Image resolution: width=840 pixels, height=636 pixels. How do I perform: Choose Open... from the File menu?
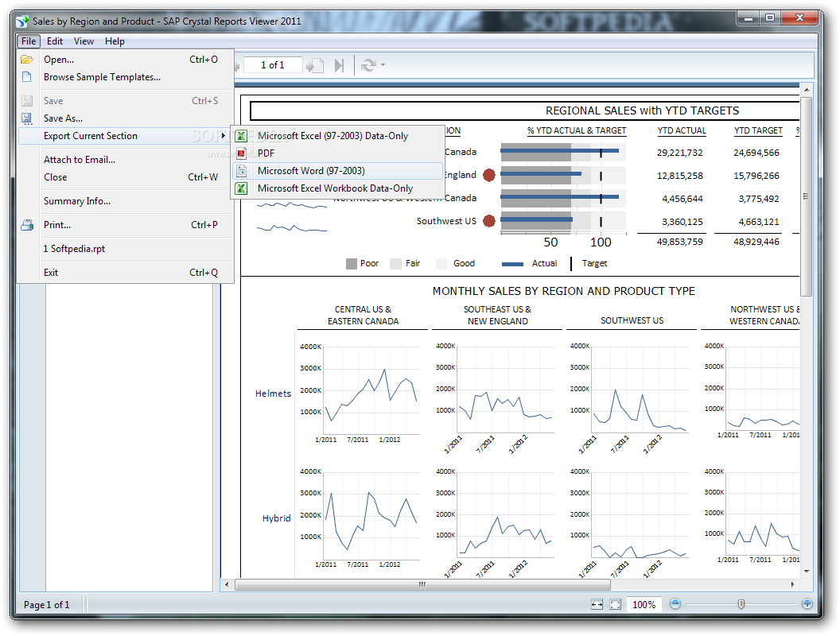tap(126, 60)
